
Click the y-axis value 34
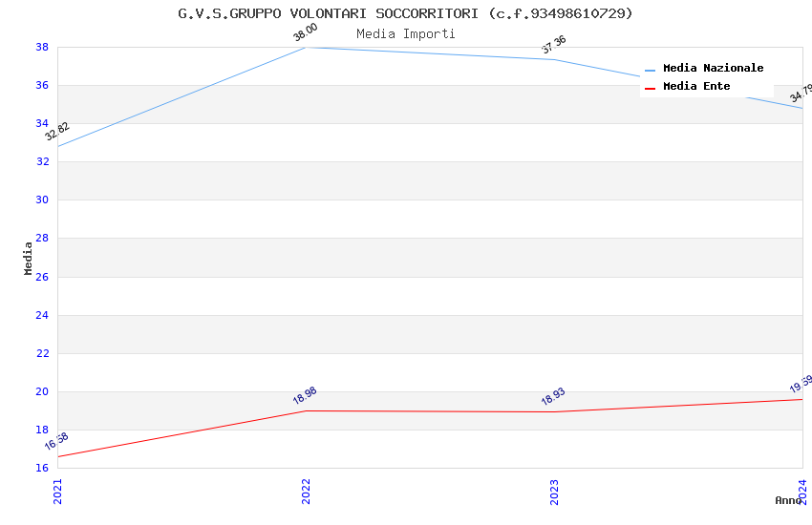click(42, 124)
